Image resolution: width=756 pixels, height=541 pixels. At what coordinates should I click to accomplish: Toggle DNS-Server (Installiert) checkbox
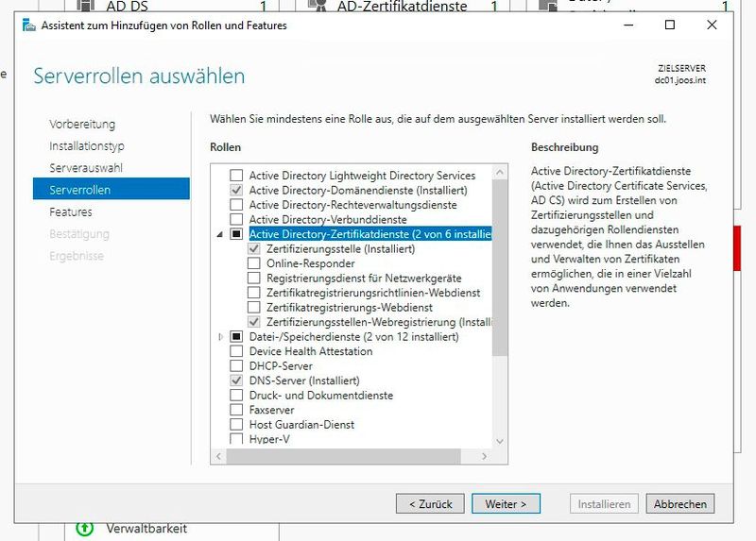coord(236,380)
